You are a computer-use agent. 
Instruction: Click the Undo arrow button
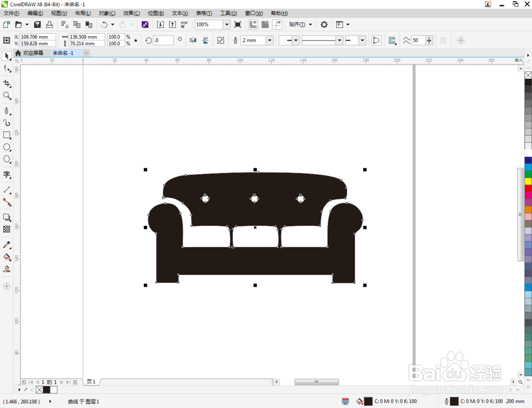[104, 25]
